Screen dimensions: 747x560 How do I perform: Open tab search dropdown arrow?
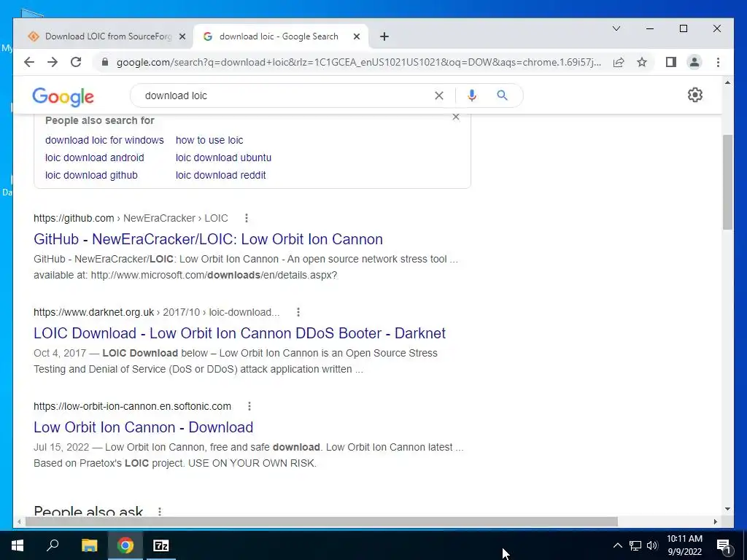616,28
